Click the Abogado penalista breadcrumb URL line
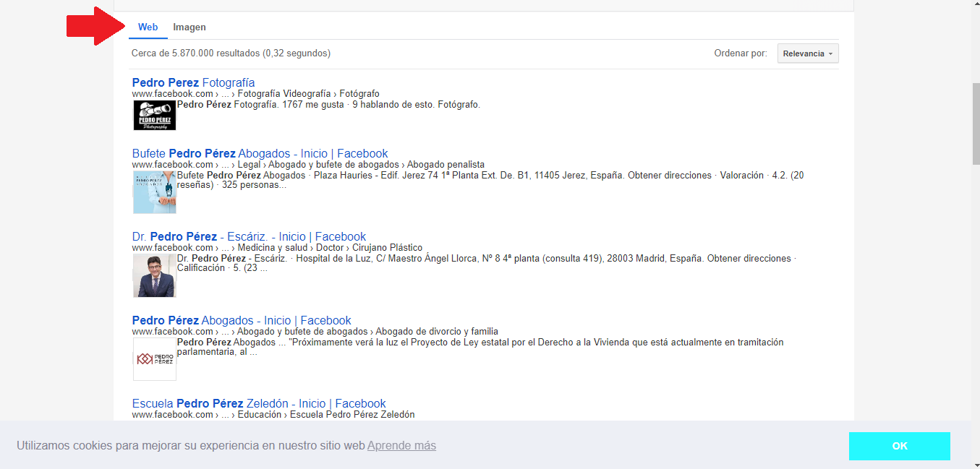980x469 pixels. (x=308, y=165)
